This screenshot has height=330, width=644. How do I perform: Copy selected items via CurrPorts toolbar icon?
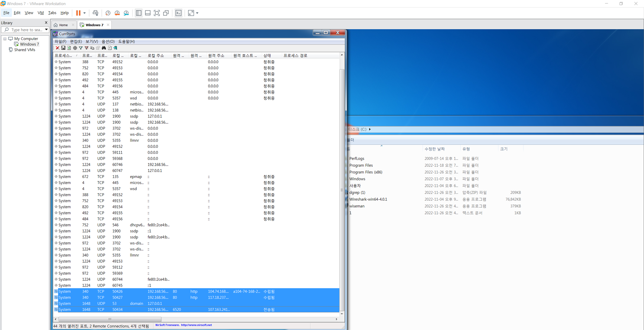pyautogui.click(x=92, y=48)
